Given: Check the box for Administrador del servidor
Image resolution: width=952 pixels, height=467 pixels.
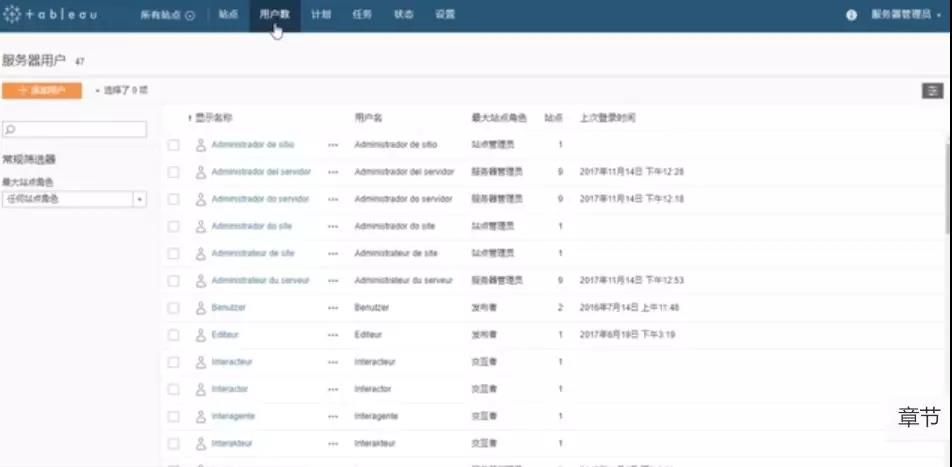Looking at the screenshot, I should [x=174, y=172].
